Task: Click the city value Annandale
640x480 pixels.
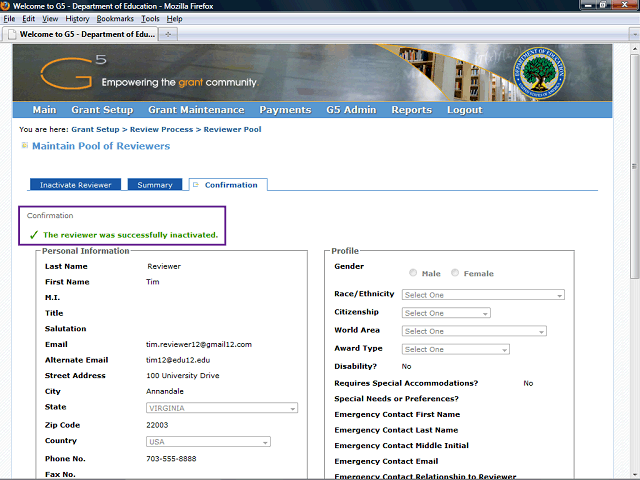Action: tap(165, 391)
